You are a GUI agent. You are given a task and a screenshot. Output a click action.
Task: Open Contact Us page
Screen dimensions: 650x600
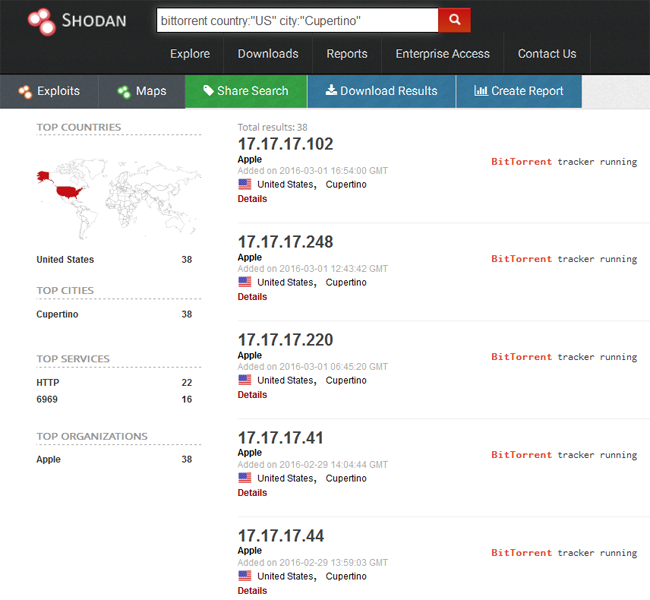coord(547,54)
